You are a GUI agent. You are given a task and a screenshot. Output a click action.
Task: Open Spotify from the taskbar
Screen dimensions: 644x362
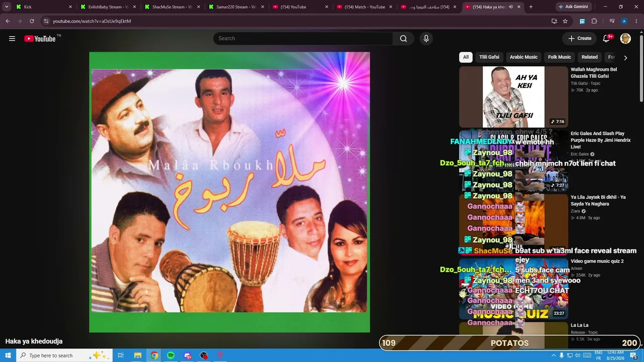pos(171,355)
